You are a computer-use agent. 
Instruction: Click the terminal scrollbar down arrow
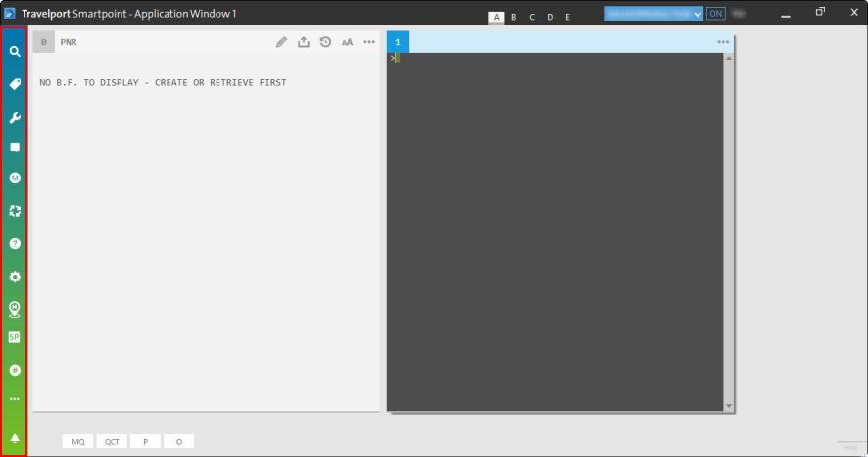tap(728, 405)
